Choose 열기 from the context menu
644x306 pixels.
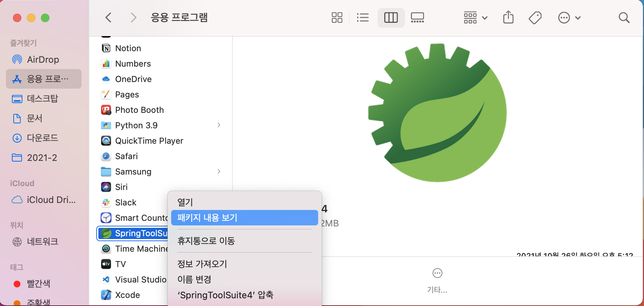click(244, 202)
